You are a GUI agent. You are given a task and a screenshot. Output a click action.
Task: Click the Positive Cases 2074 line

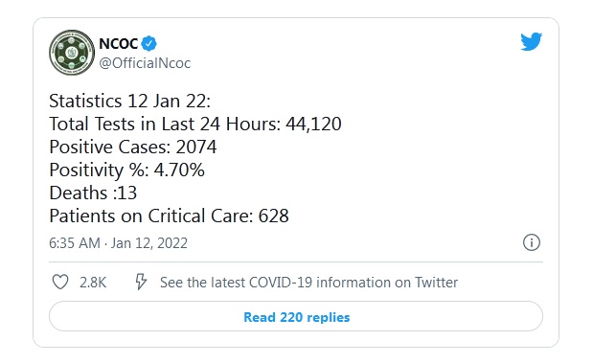pos(133,147)
